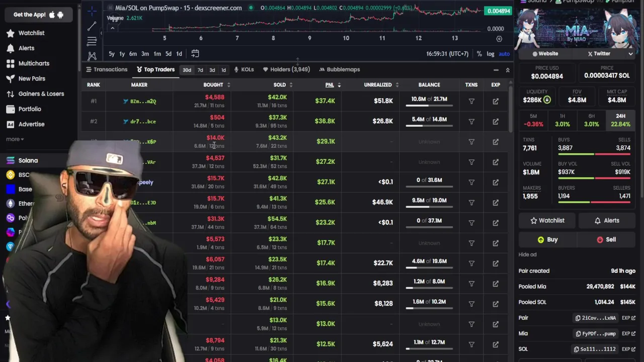Screen dimensions: 644x362
Task: Set chart range to 1d
Action: point(179,54)
